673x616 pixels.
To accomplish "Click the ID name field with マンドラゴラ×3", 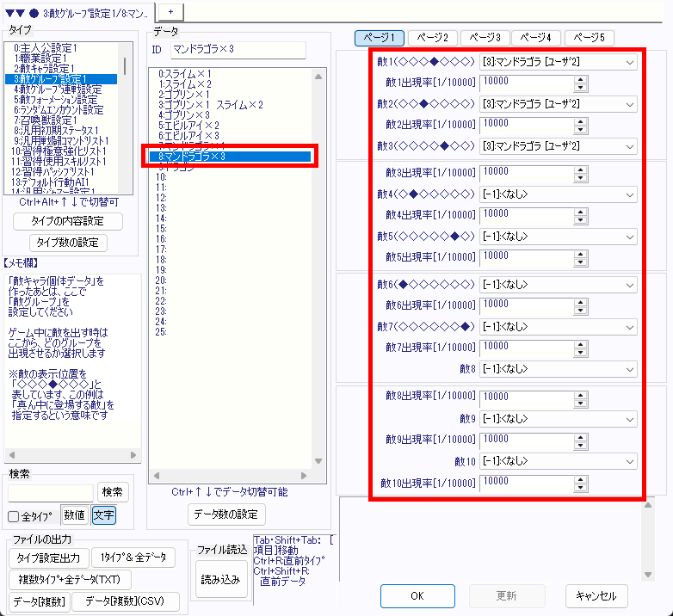I will pos(237,50).
